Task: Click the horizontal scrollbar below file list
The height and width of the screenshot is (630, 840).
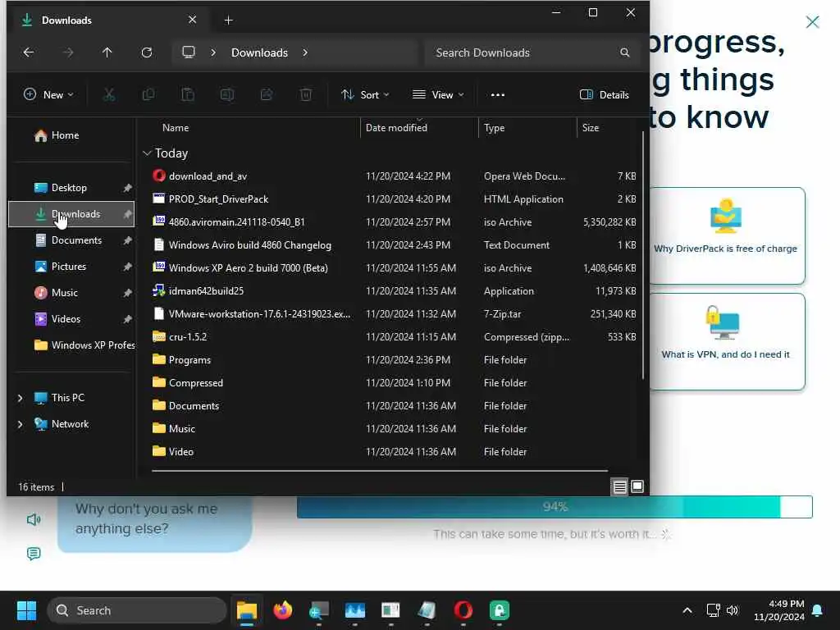Action: tap(380, 471)
